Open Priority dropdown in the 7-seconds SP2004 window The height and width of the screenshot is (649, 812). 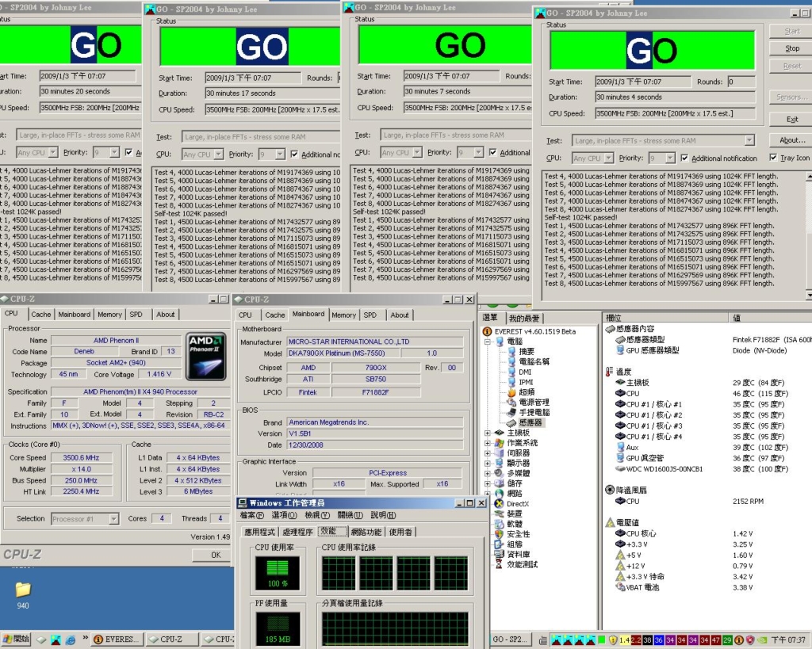click(478, 153)
